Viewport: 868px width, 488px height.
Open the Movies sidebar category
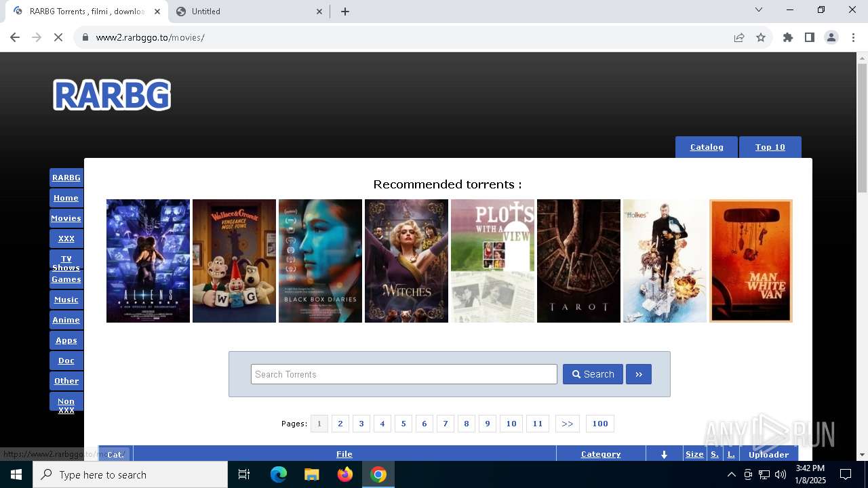66,218
